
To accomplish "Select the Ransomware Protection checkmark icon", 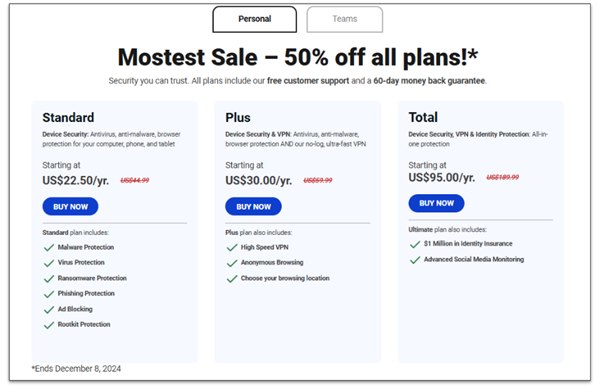I will (49, 279).
